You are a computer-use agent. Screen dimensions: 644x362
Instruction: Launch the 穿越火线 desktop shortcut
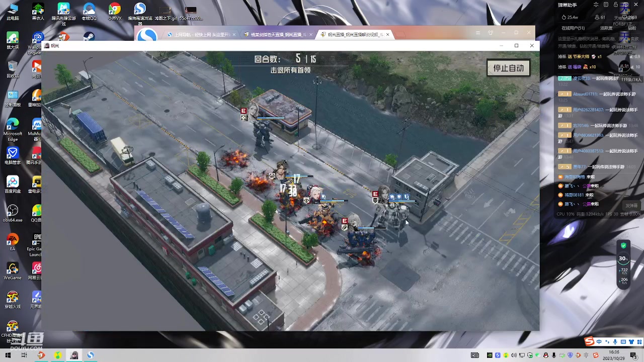coord(13,300)
